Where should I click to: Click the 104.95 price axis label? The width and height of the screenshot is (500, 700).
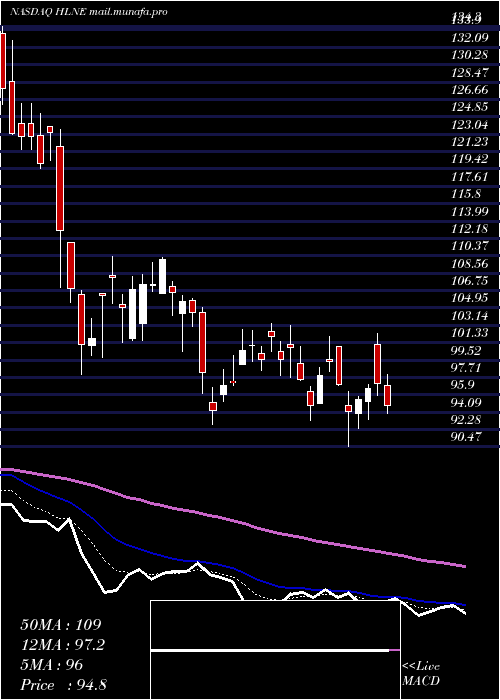point(470,299)
